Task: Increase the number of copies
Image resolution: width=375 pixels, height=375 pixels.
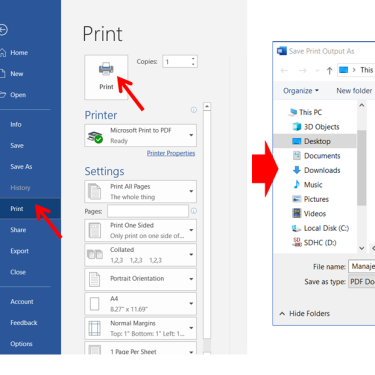Action: click(193, 59)
